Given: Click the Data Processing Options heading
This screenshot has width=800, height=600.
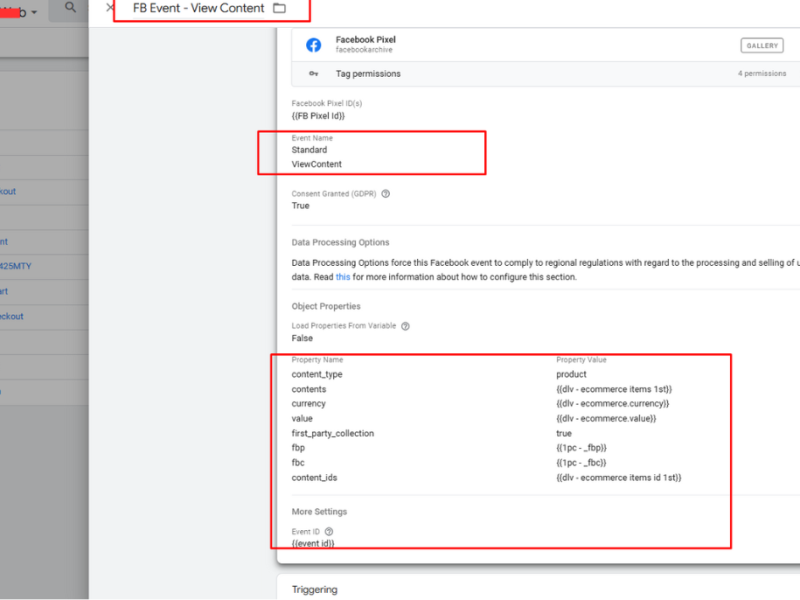Looking at the screenshot, I should [x=340, y=242].
